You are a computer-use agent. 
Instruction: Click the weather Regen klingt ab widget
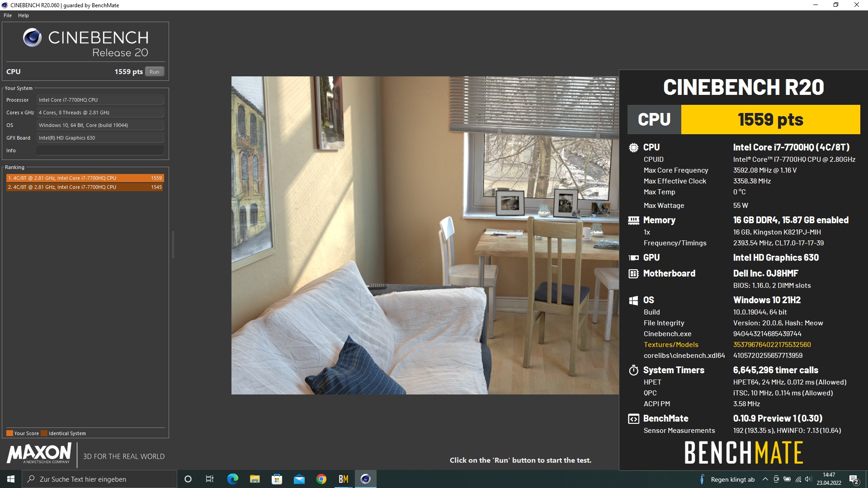point(727,479)
